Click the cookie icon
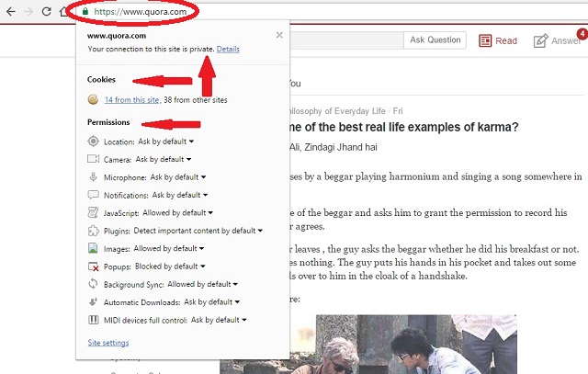 [x=93, y=99]
